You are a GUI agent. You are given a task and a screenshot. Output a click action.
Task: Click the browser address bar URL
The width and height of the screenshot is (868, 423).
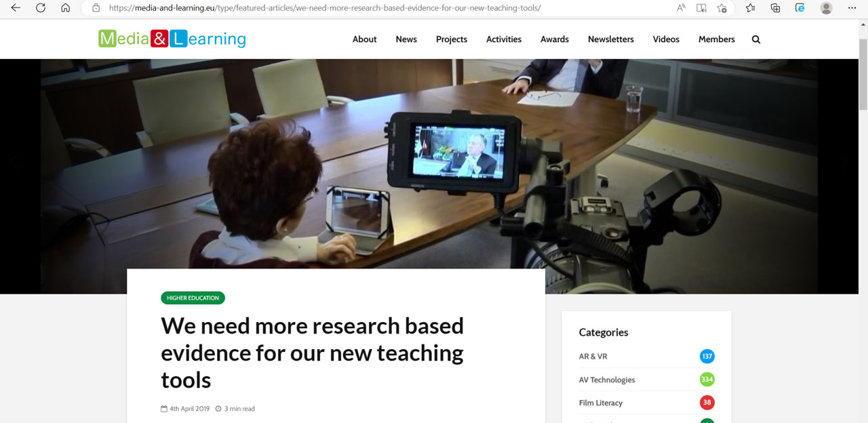[x=325, y=8]
